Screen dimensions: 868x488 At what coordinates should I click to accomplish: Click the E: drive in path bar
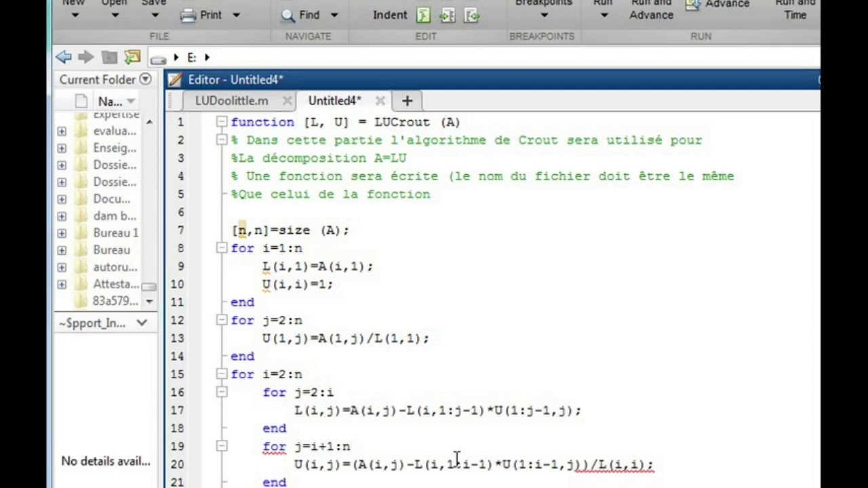tap(191, 58)
